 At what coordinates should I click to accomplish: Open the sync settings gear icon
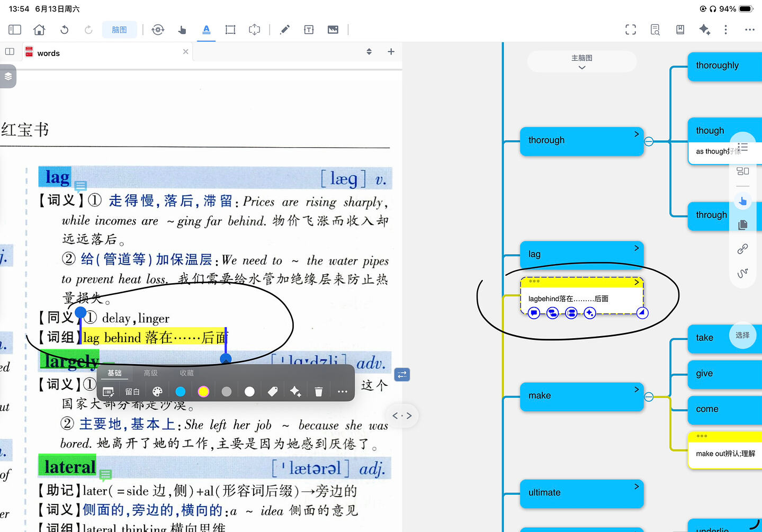(157, 30)
